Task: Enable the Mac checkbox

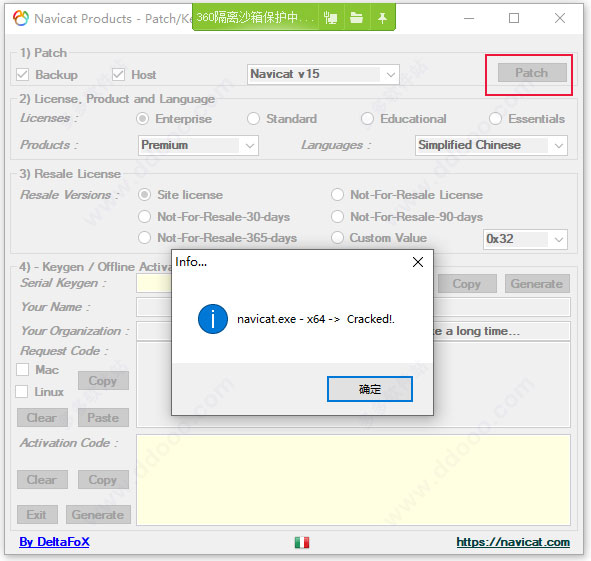Action: pos(23,369)
